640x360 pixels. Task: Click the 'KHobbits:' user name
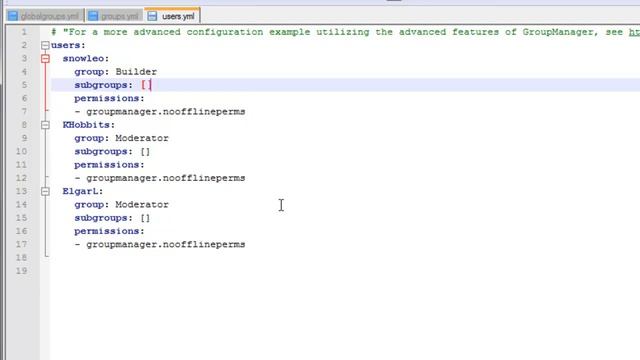click(89, 125)
